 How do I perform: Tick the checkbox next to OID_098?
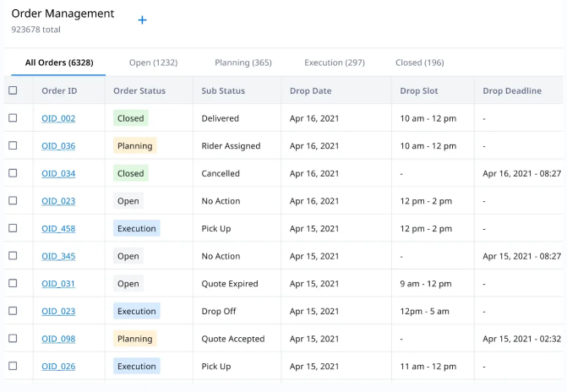point(13,339)
